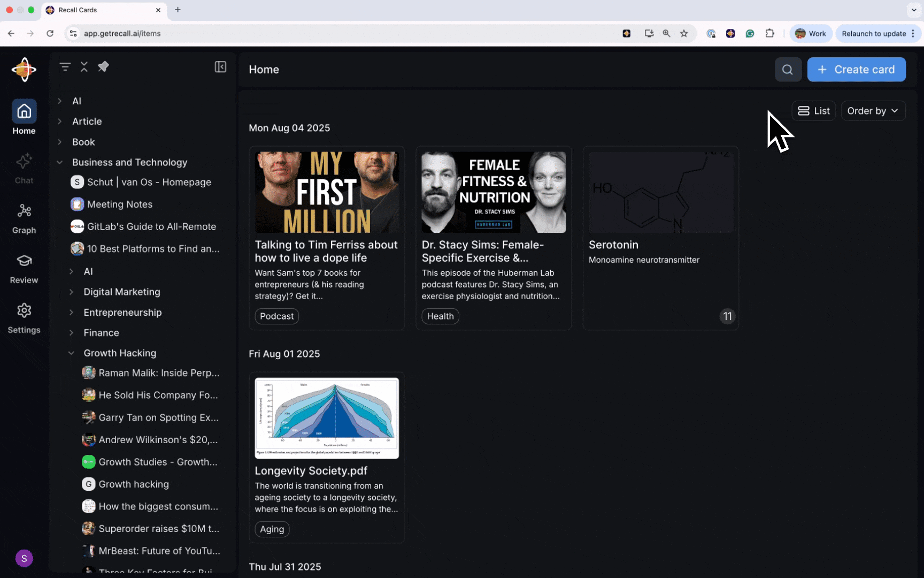The height and width of the screenshot is (578, 924).
Task: Click the address bar URL
Action: click(122, 33)
